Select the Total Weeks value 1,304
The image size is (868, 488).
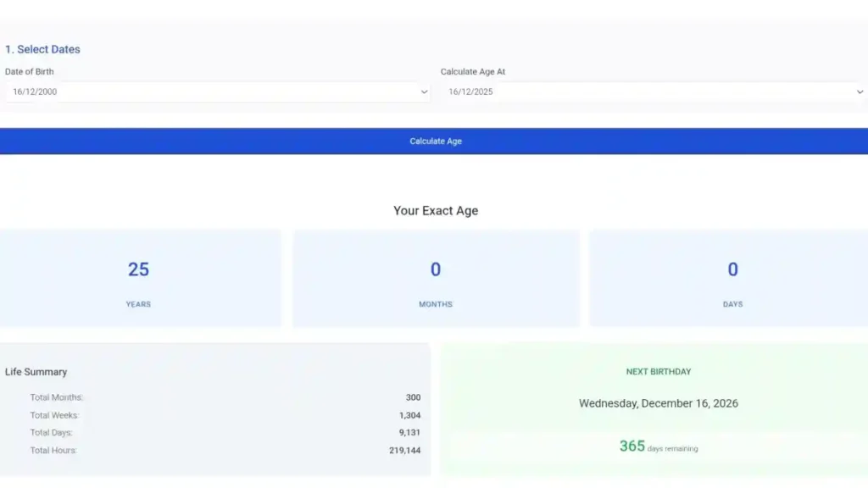412,415
